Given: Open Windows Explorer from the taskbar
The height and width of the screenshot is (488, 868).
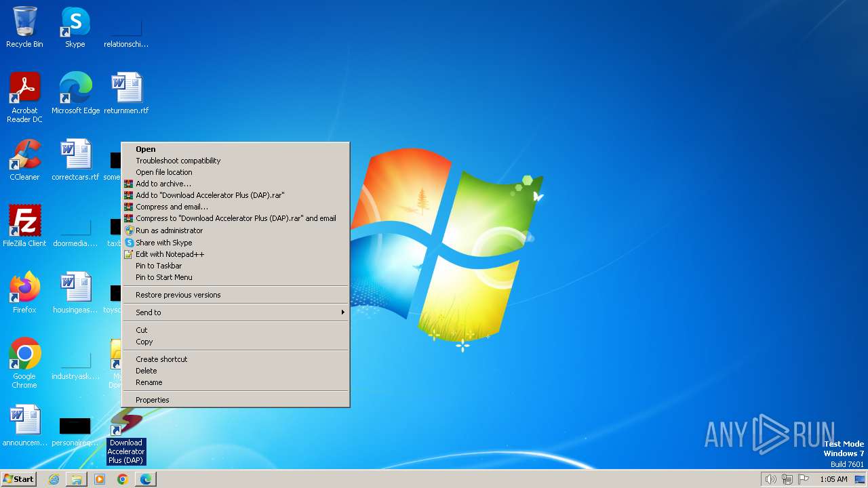Looking at the screenshot, I should pos(77,479).
